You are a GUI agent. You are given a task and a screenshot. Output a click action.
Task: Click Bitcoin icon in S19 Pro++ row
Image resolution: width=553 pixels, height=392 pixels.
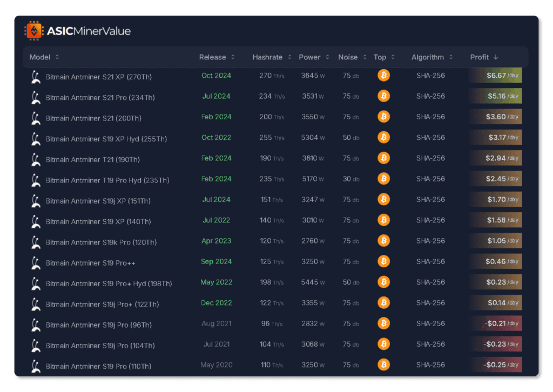(x=384, y=261)
